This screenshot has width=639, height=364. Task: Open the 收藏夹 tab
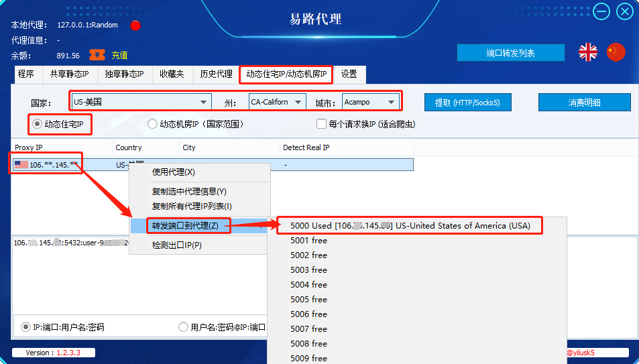[172, 74]
